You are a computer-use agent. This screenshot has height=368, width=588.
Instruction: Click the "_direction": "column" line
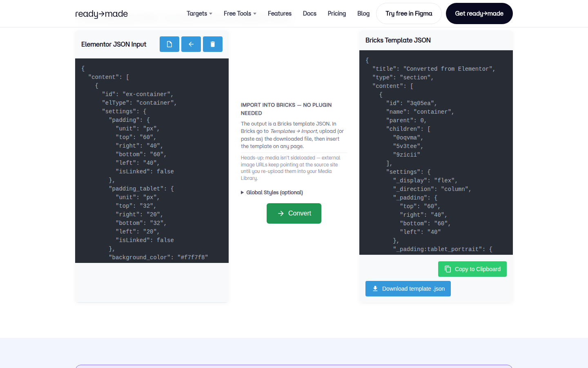(432, 189)
